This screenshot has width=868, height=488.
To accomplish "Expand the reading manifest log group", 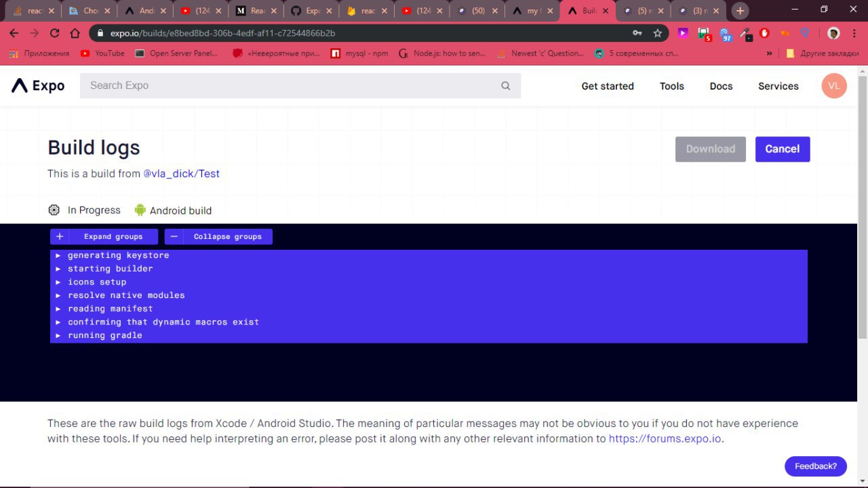I will (429, 309).
